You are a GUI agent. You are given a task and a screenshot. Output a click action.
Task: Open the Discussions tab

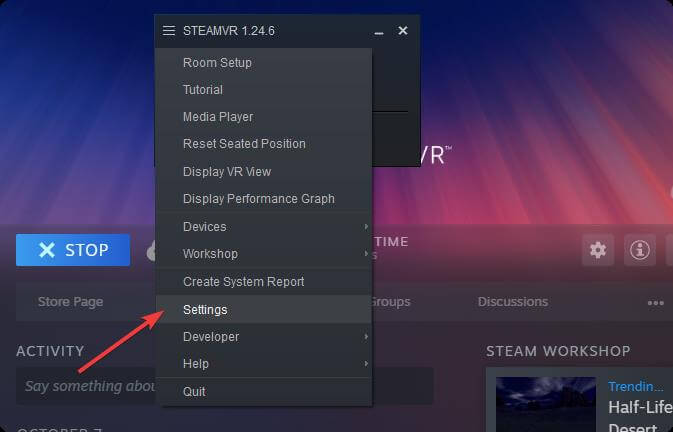[x=512, y=302]
